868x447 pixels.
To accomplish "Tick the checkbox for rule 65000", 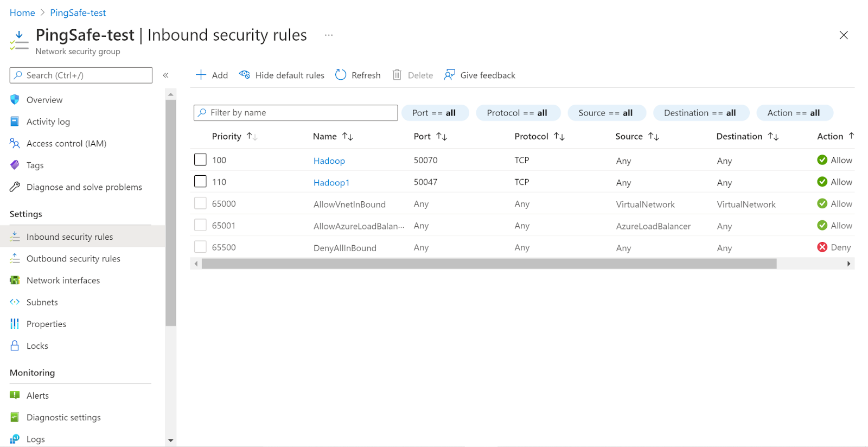I will coord(200,203).
